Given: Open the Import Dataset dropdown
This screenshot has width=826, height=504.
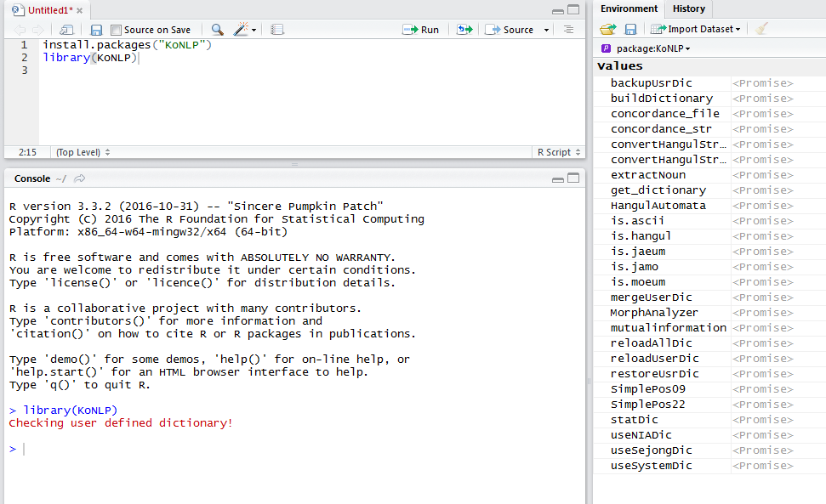Looking at the screenshot, I should [694, 29].
